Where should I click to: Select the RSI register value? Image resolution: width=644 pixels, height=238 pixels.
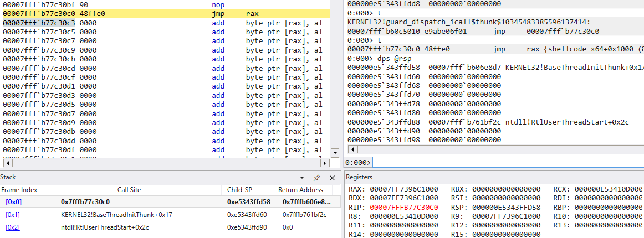click(x=506, y=198)
